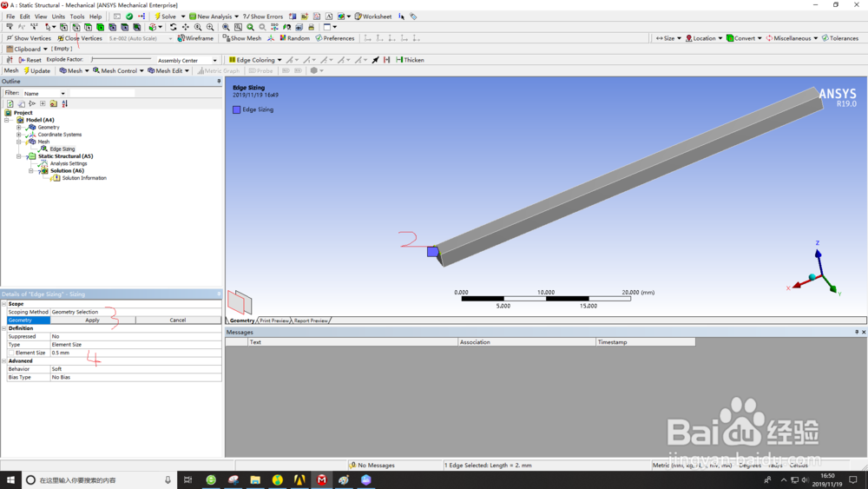
Task: Click the Thicken edges button
Action: (x=411, y=60)
